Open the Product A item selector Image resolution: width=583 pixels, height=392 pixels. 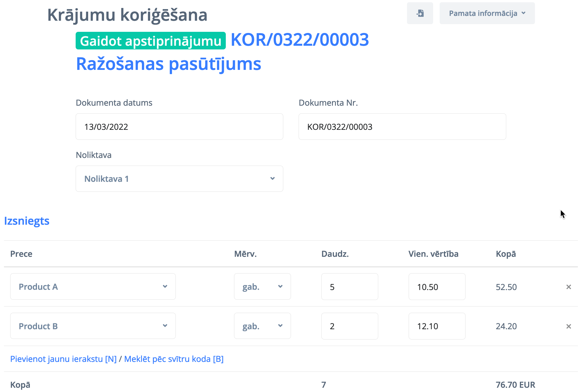point(93,287)
